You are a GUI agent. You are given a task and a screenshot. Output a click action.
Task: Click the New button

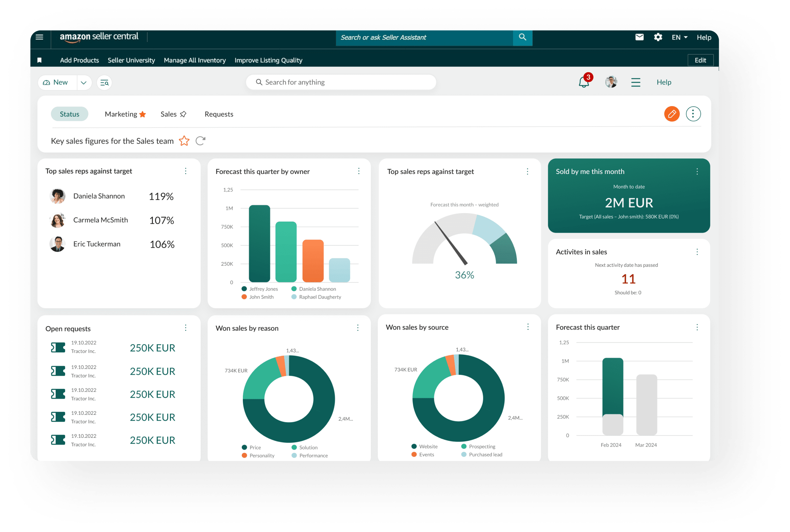click(58, 82)
